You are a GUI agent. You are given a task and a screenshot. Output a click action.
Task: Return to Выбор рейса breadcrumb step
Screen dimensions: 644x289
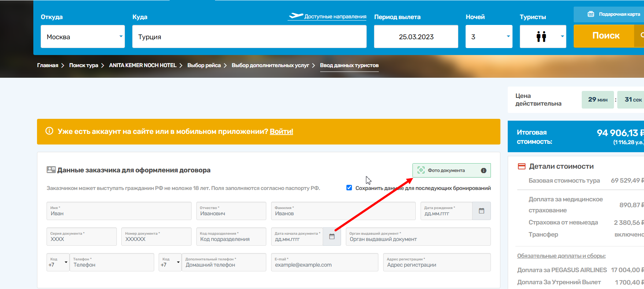click(x=204, y=65)
